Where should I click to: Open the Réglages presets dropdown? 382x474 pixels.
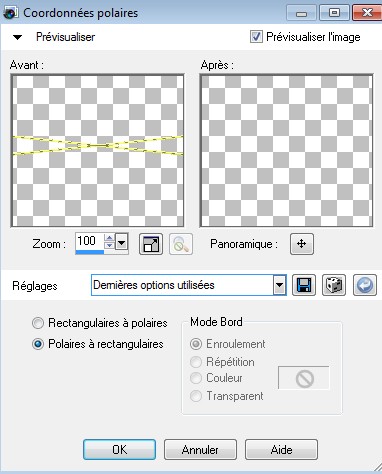[279, 285]
